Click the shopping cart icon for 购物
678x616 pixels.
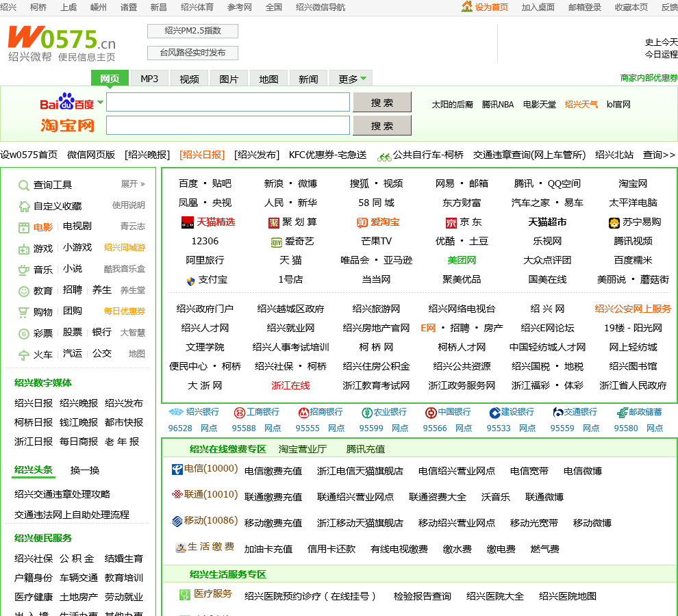[24, 312]
